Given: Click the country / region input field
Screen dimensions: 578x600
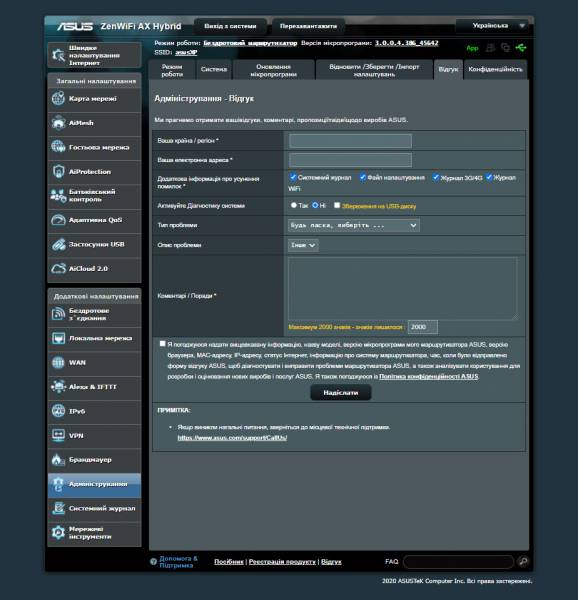Looking at the screenshot, I should click(350, 141).
